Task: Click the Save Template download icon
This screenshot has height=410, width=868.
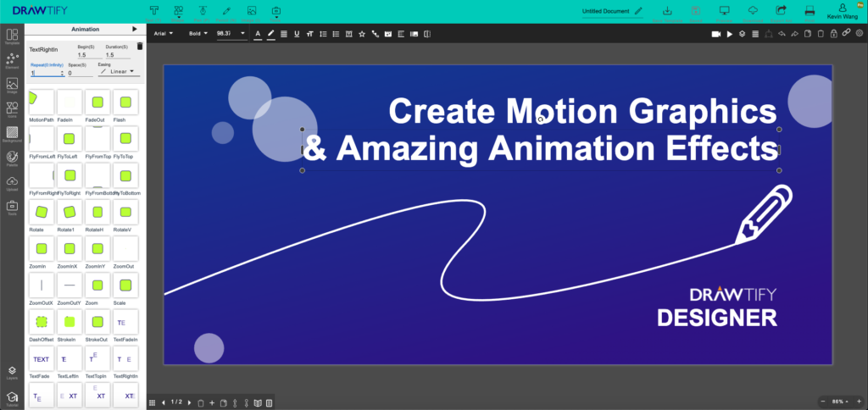Action: click(x=667, y=12)
